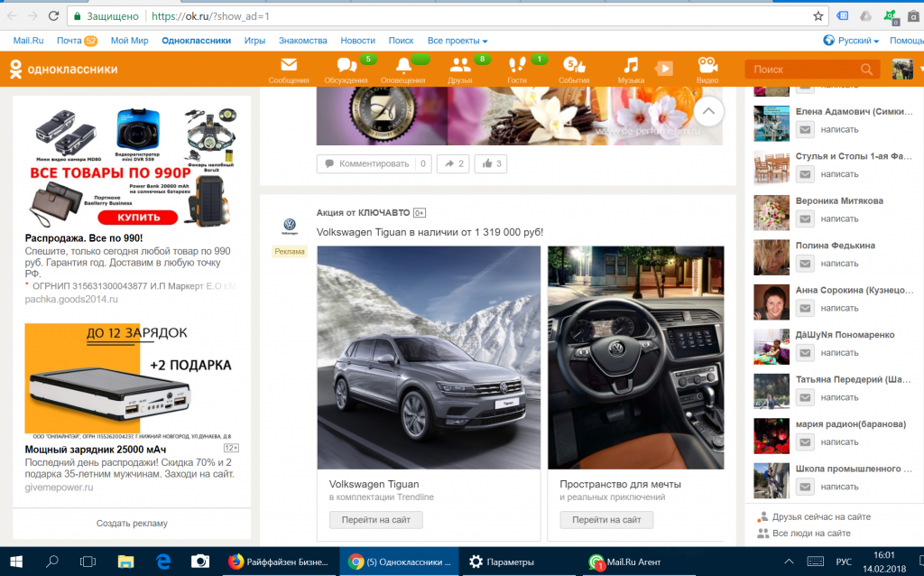Viewport: 924px width, 576px height.
Task: Message Анна Сорокина via envelope icon
Action: (805, 309)
